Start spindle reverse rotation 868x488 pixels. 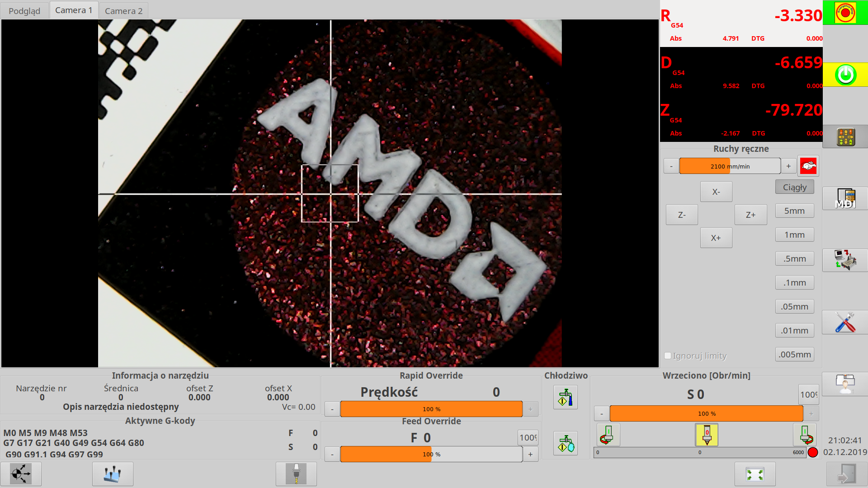(x=608, y=435)
